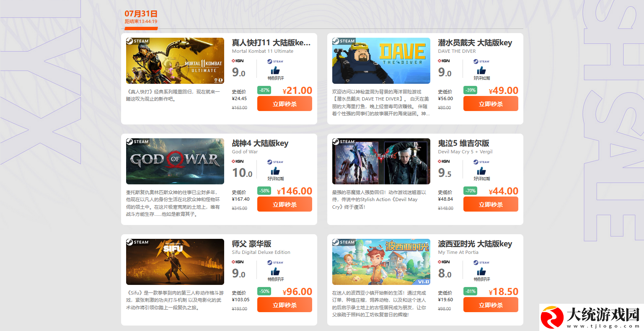Click the IGN logo on the Sifu card
The width and height of the screenshot is (644, 331).
pos(238,262)
